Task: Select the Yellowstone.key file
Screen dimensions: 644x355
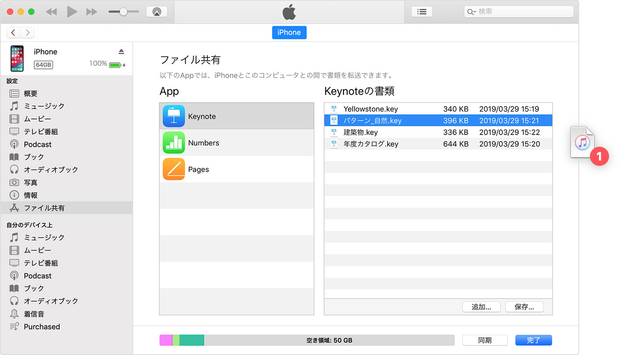Action: (438, 109)
